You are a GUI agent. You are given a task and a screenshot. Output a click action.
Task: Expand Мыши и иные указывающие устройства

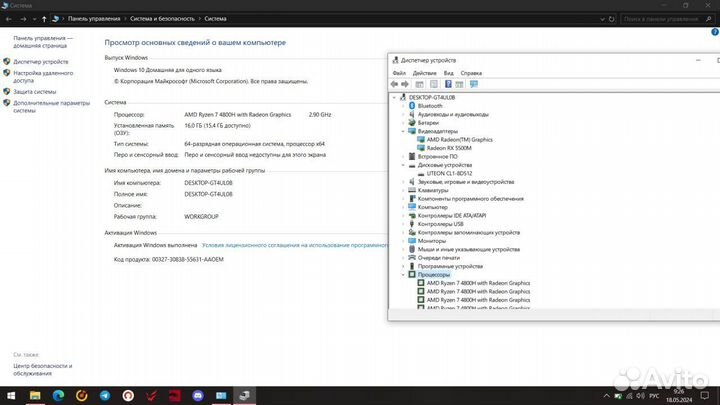(x=403, y=249)
